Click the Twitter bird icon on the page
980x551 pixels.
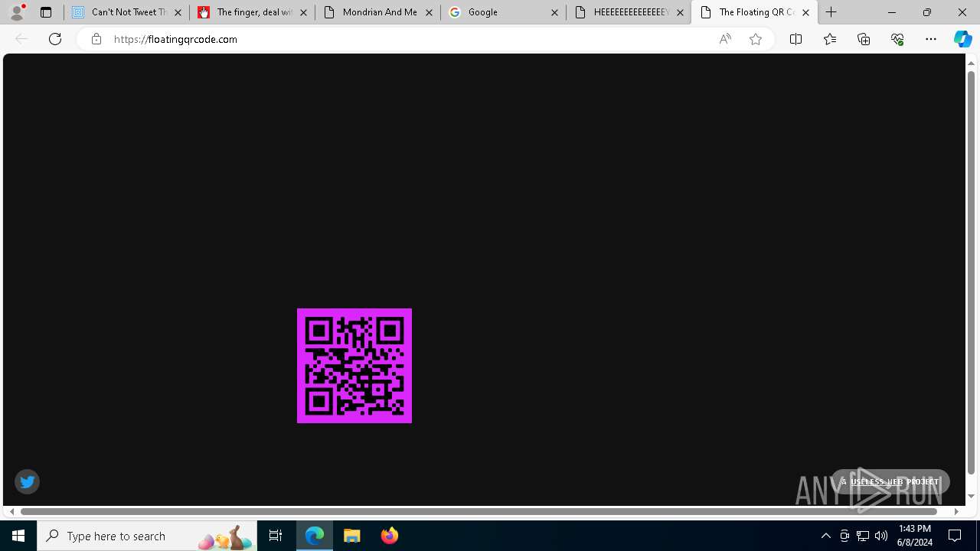click(27, 481)
